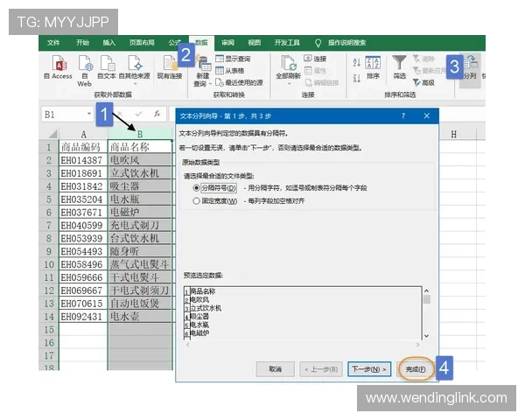525x420 pixels.
Task: Click cell 自动电饭煲
Action: click(x=140, y=304)
